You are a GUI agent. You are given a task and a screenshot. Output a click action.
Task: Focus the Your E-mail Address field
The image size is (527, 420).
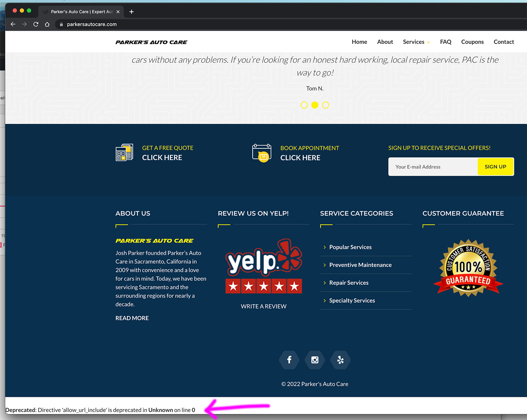tap(433, 167)
